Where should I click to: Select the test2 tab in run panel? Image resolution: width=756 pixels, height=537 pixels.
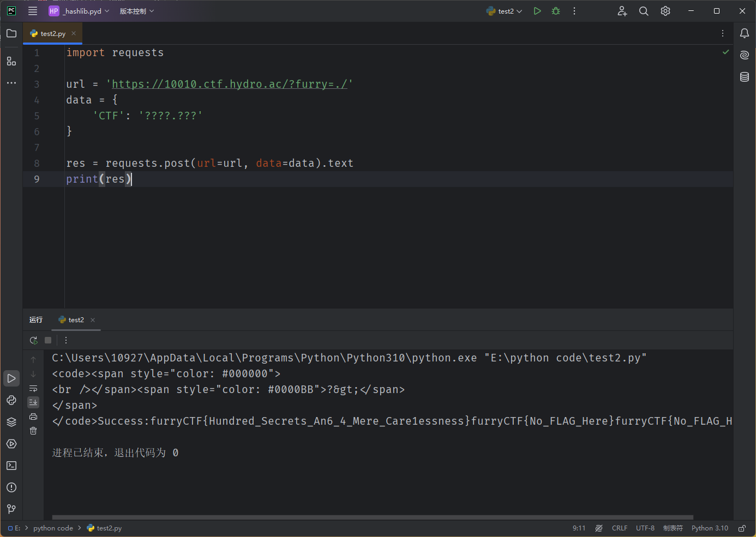76,320
